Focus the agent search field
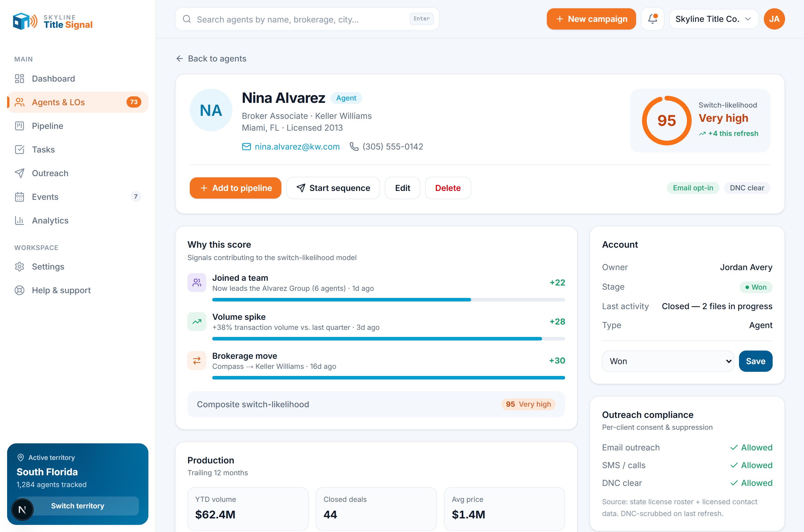 tap(307, 19)
